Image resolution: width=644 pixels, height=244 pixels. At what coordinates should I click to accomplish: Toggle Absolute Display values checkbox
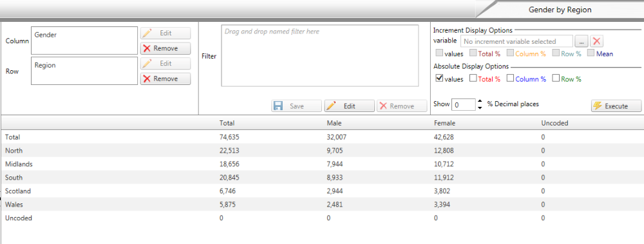(439, 79)
